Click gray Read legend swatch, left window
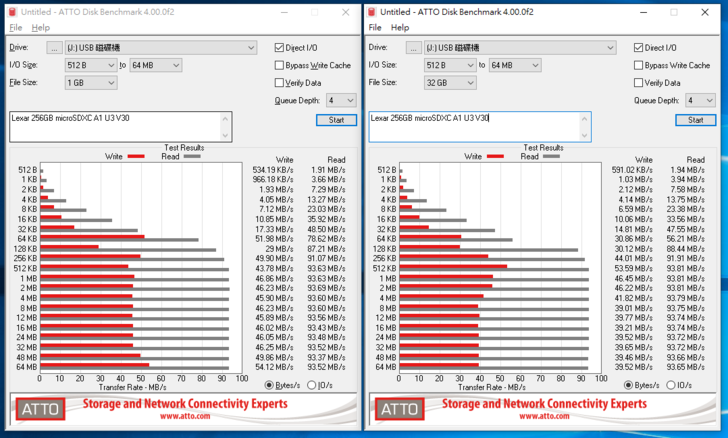 192,157
